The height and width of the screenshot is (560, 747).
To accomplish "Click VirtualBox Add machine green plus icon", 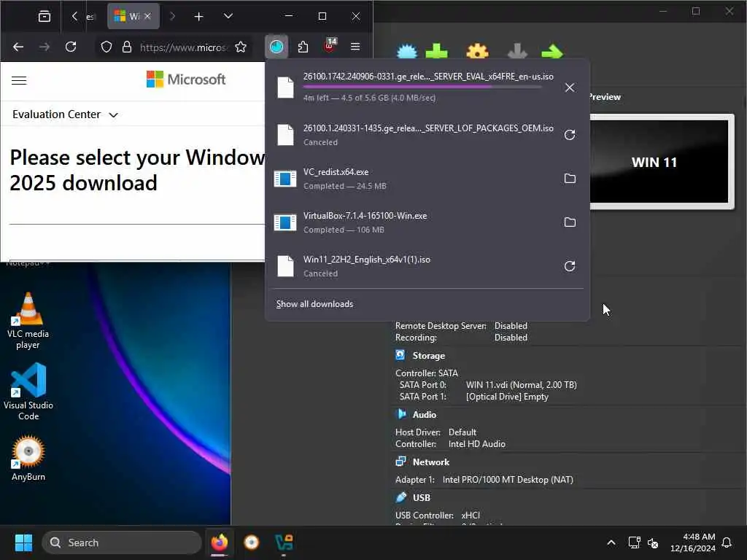I will coord(436,51).
